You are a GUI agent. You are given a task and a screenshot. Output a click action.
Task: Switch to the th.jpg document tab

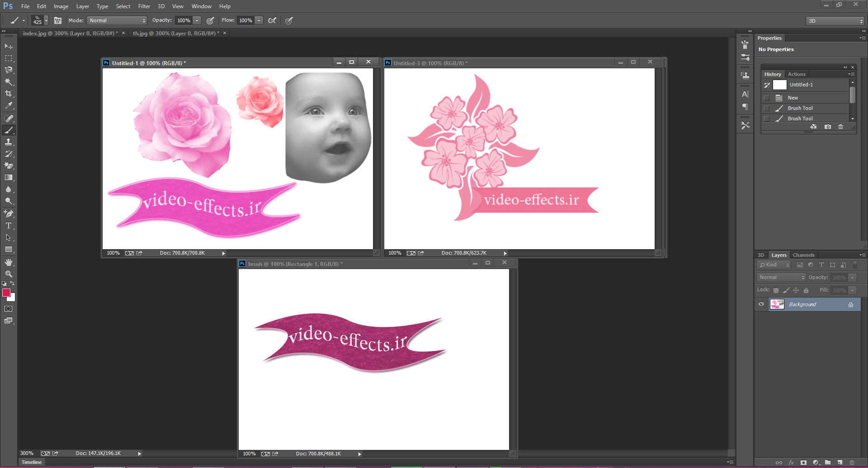pyautogui.click(x=176, y=33)
